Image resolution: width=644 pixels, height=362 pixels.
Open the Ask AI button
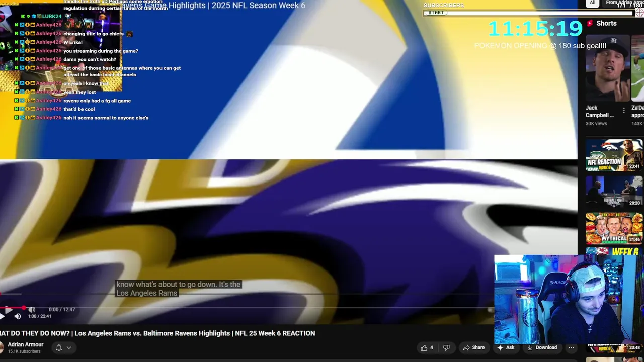coord(506,347)
